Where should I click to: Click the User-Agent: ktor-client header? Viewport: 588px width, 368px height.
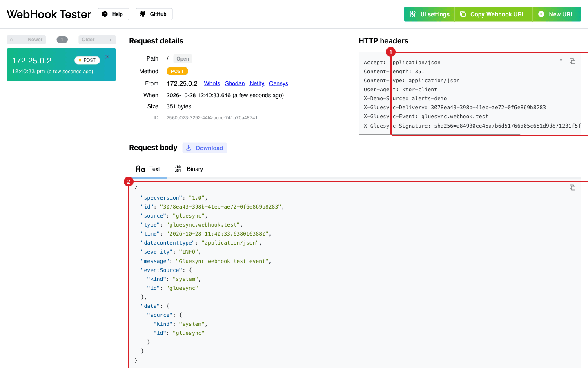click(x=401, y=90)
